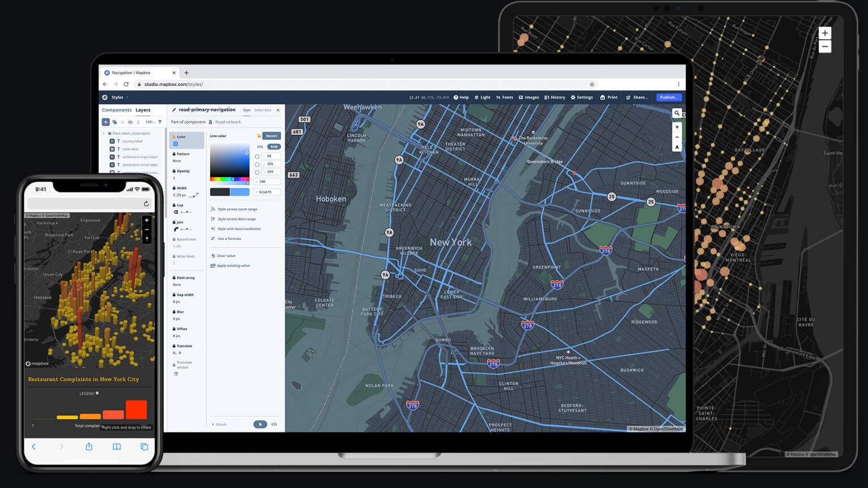The width and height of the screenshot is (868, 488).
Task: Click inside the line color gradient picker
Action: tap(229, 160)
